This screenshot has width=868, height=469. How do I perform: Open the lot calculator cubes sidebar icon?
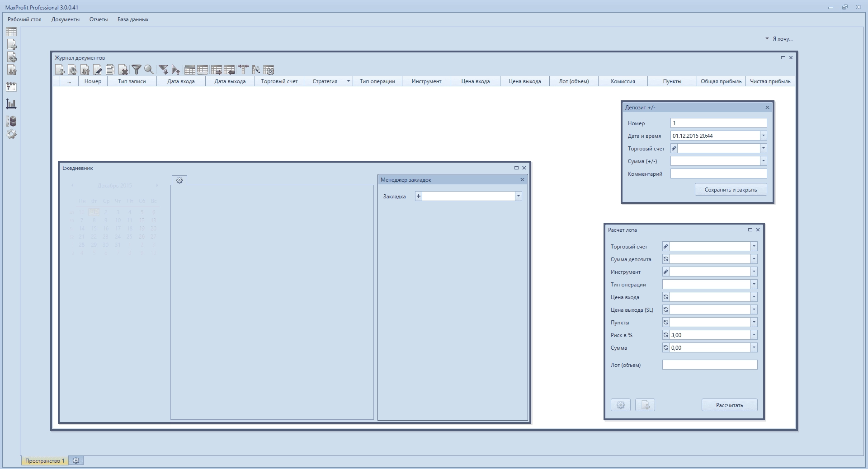click(x=11, y=121)
